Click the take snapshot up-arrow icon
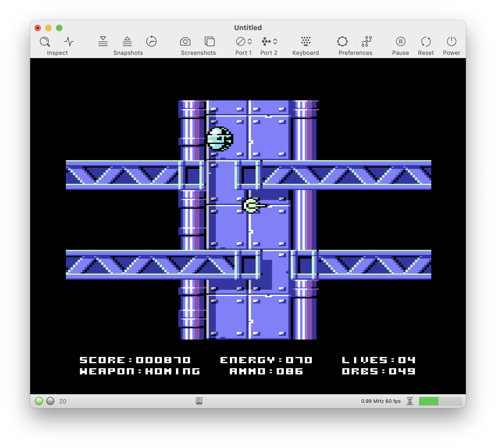 127,41
